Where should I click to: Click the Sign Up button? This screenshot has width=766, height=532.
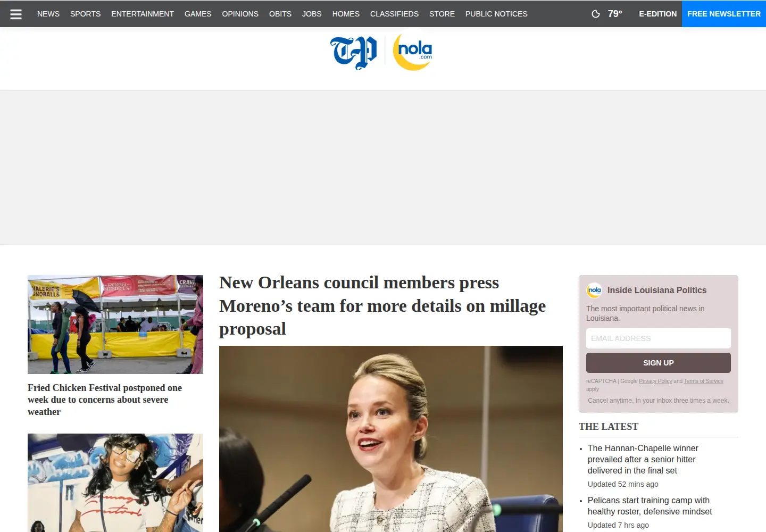pos(659,363)
